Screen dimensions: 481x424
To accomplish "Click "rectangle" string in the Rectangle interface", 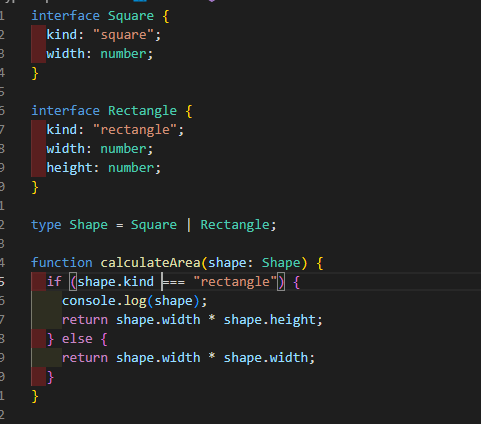I will click(x=135, y=130).
